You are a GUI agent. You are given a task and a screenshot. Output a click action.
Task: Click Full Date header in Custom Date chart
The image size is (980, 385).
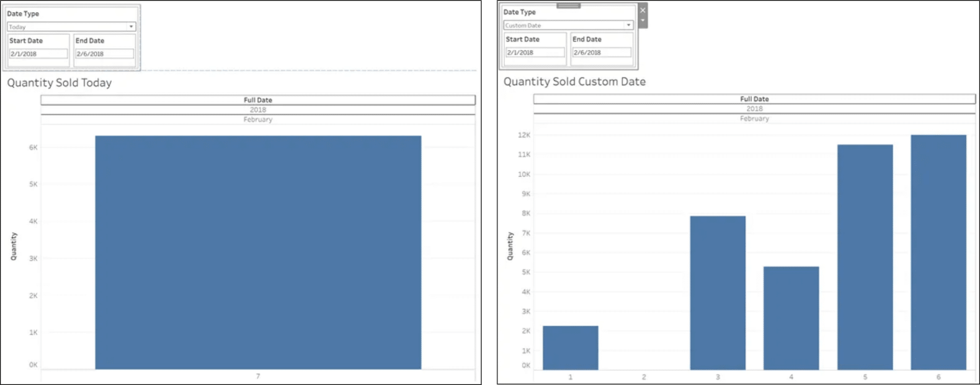[754, 99]
